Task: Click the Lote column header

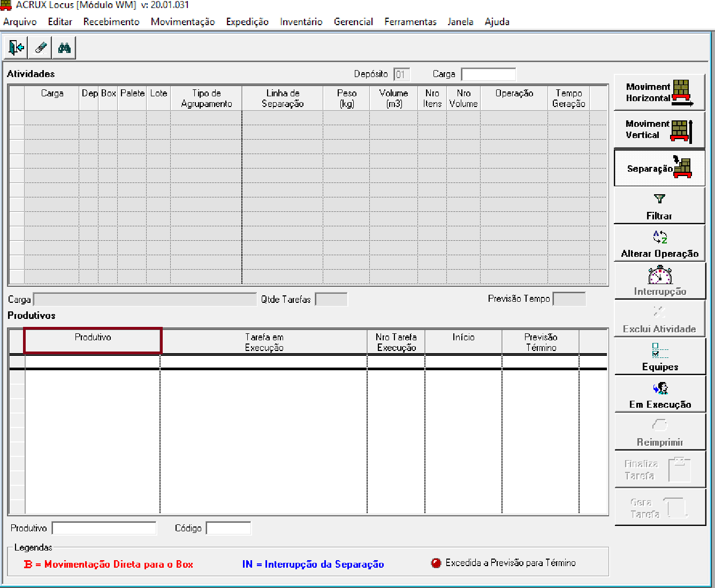Action: (x=158, y=98)
